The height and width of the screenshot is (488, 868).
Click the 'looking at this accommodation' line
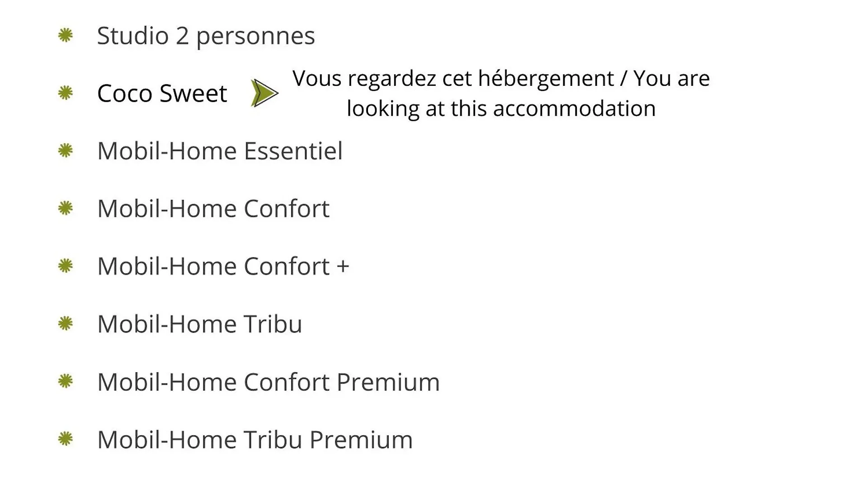(x=501, y=109)
